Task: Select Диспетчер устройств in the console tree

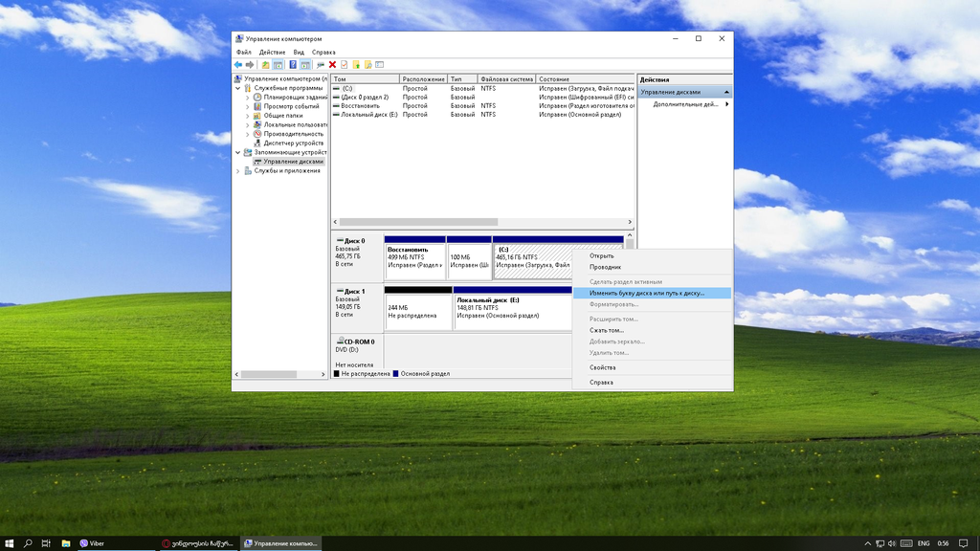Action: 294,143
